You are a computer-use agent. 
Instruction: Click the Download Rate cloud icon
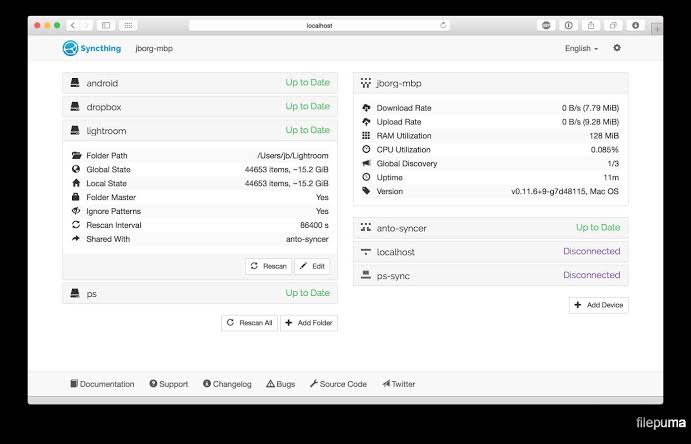point(366,107)
